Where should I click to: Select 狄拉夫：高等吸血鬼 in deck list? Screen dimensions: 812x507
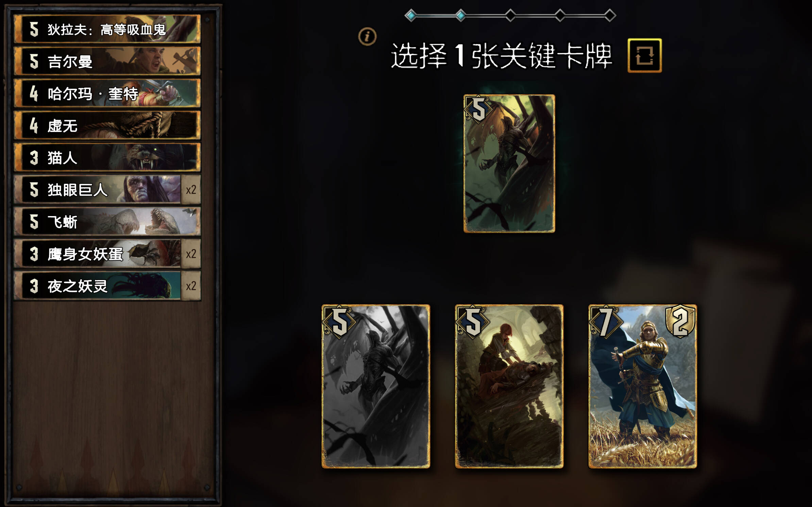tap(107, 29)
